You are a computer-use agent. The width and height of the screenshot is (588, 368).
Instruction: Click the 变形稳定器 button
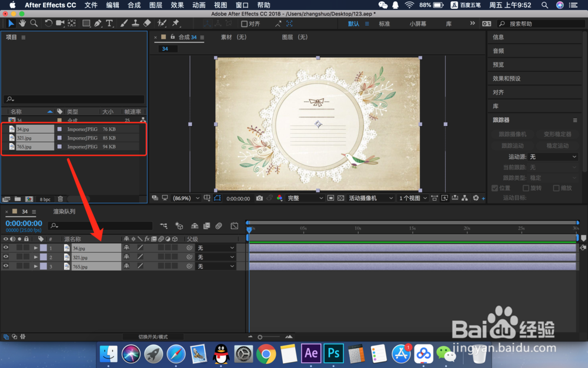click(557, 134)
